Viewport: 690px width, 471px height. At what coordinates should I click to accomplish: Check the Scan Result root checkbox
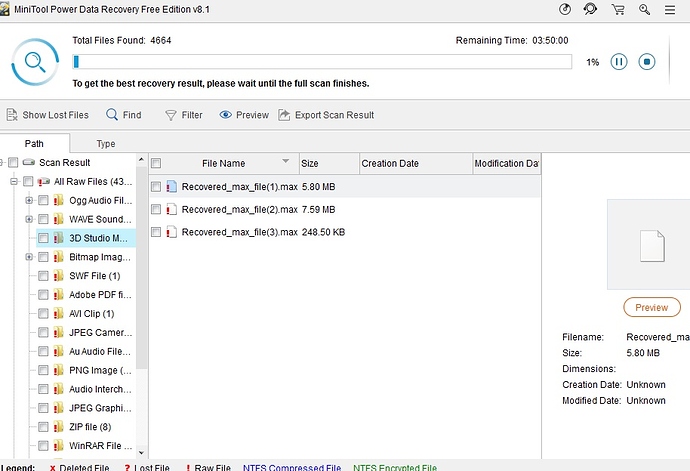click(x=13, y=162)
